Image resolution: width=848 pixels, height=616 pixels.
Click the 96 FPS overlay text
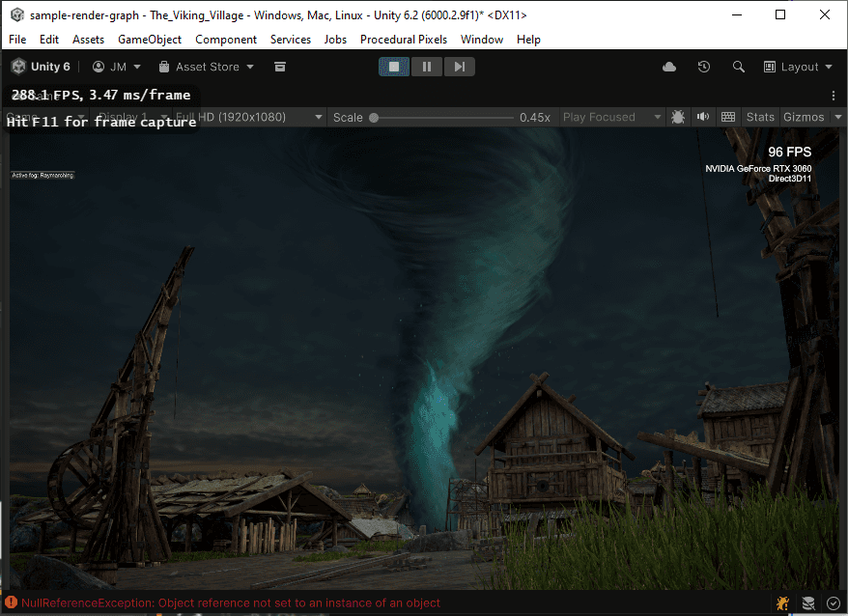[790, 152]
